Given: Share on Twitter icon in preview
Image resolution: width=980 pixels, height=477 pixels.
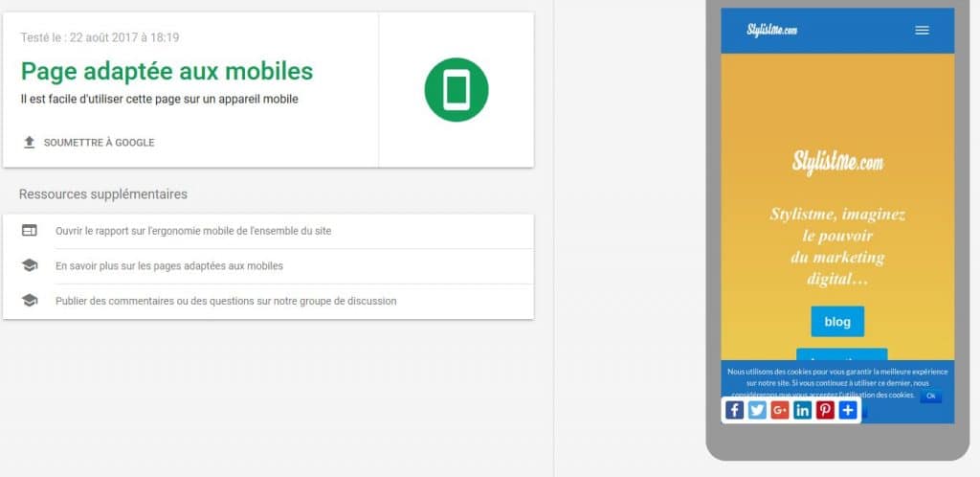Looking at the screenshot, I should [757, 410].
